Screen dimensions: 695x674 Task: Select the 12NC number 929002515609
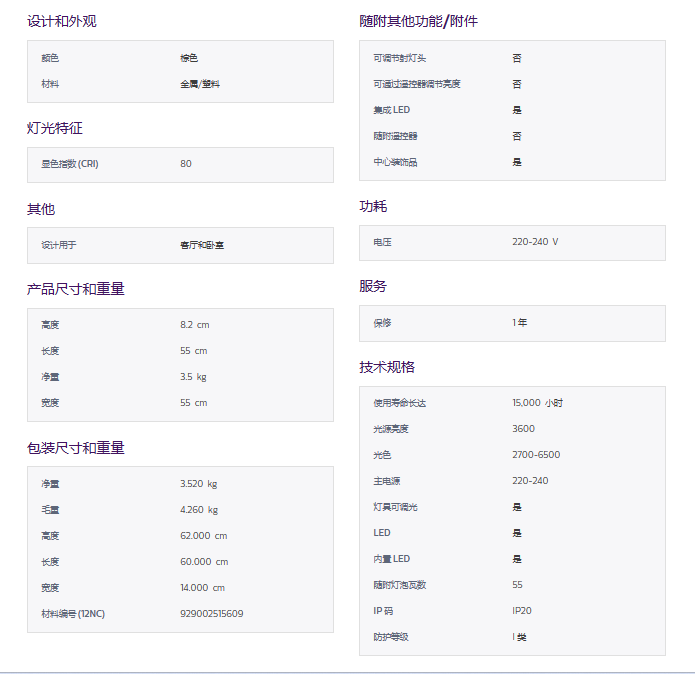tap(212, 614)
